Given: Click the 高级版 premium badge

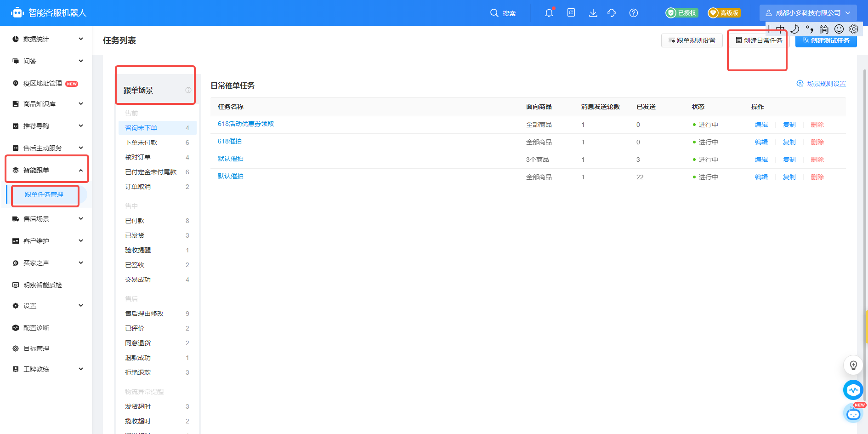Looking at the screenshot, I should click(x=724, y=13).
